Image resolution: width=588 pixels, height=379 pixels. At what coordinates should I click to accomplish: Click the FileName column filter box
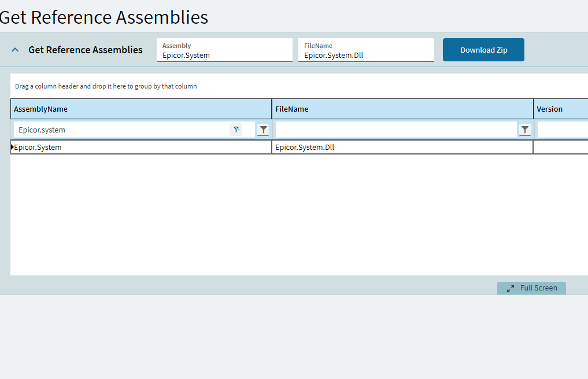pyautogui.click(x=396, y=130)
